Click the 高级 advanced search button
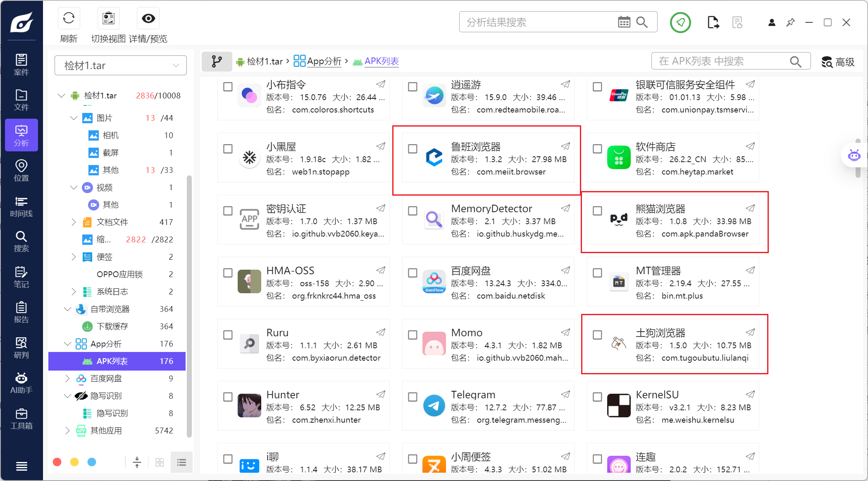The image size is (868, 481). pos(838,62)
